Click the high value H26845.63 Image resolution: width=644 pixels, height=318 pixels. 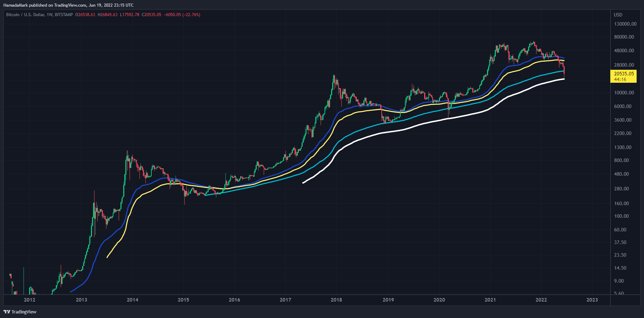click(x=107, y=15)
